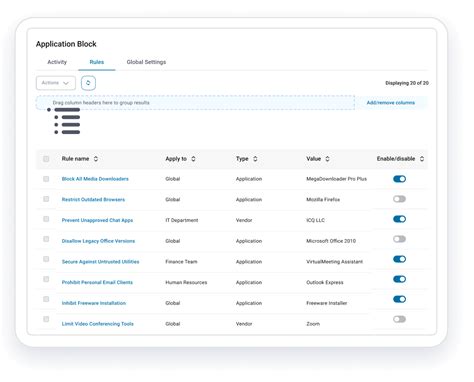Select the Rules tab

tap(97, 62)
